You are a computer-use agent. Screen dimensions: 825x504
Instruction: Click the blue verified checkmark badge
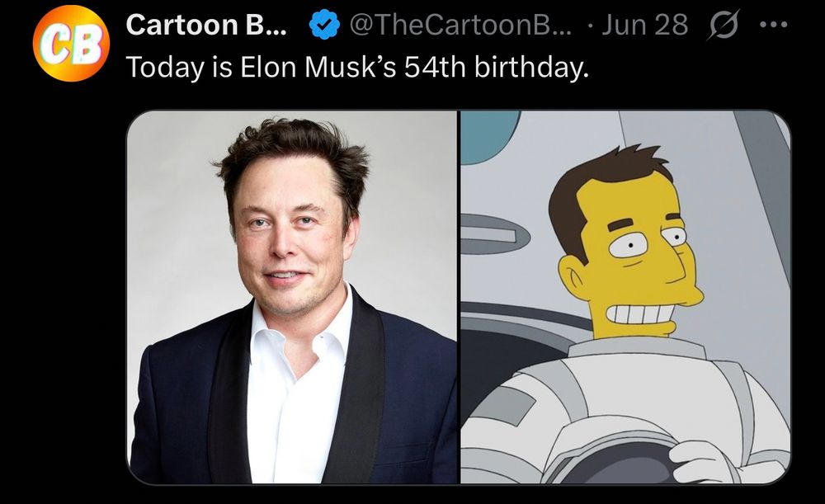click(x=324, y=25)
